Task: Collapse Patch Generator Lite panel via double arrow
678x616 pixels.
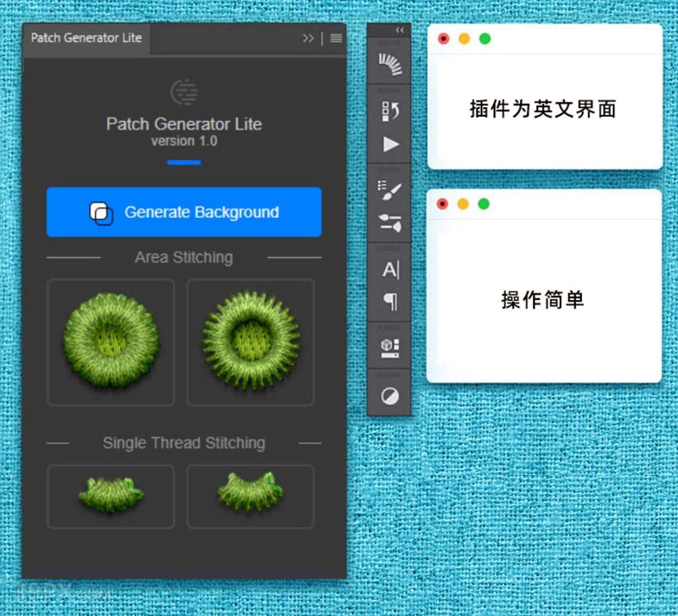Action: [x=308, y=38]
